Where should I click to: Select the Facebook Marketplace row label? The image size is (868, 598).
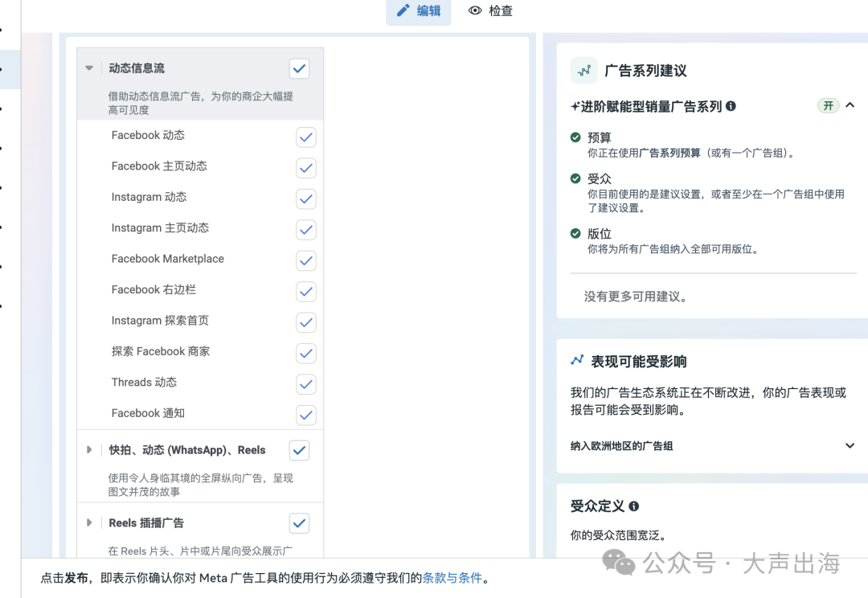click(168, 259)
